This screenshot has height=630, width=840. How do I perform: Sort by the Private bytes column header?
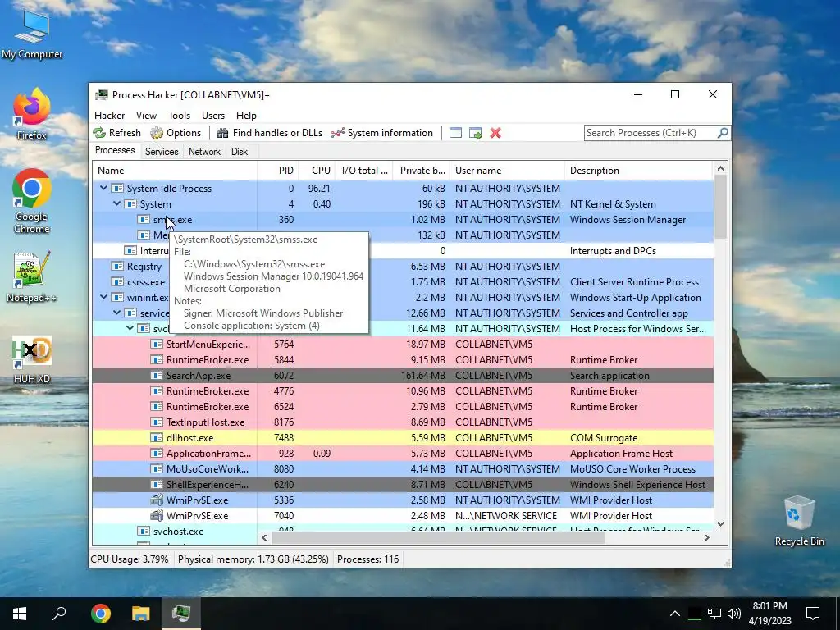(422, 171)
